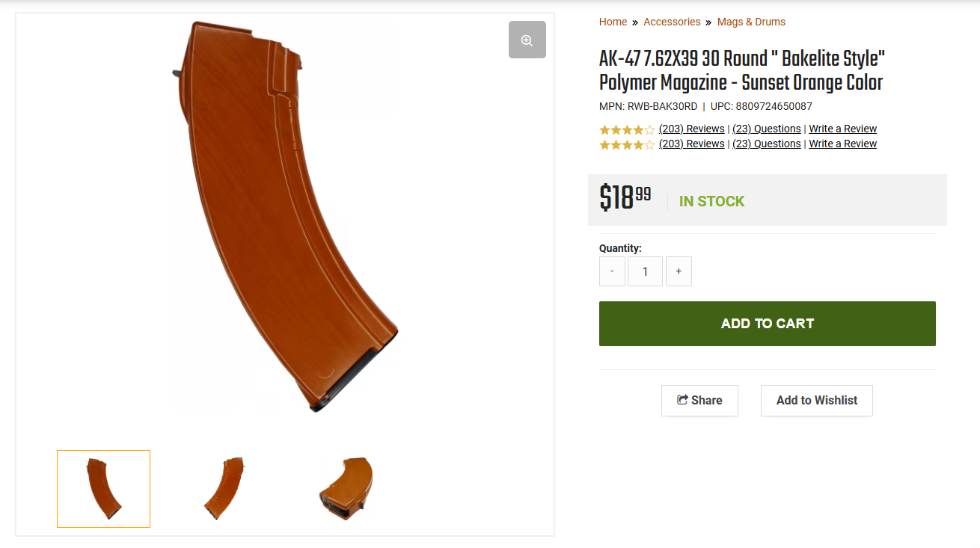Viewport: 980px width, 548px height.
Task: Click the main orange magazine image
Action: (284, 217)
